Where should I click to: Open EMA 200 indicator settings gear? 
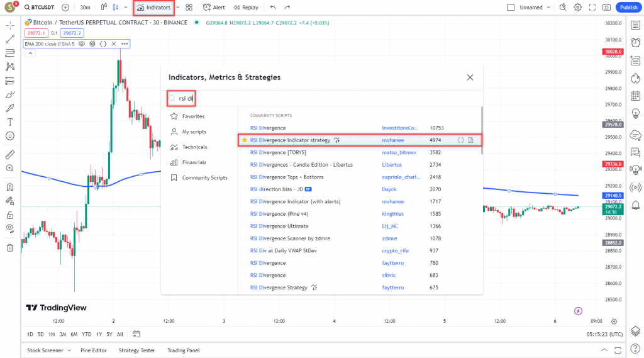coord(92,43)
